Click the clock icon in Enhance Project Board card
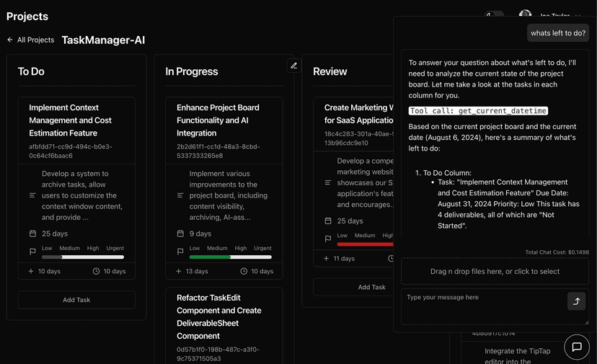Screen dimensions: 597x364 244,271
